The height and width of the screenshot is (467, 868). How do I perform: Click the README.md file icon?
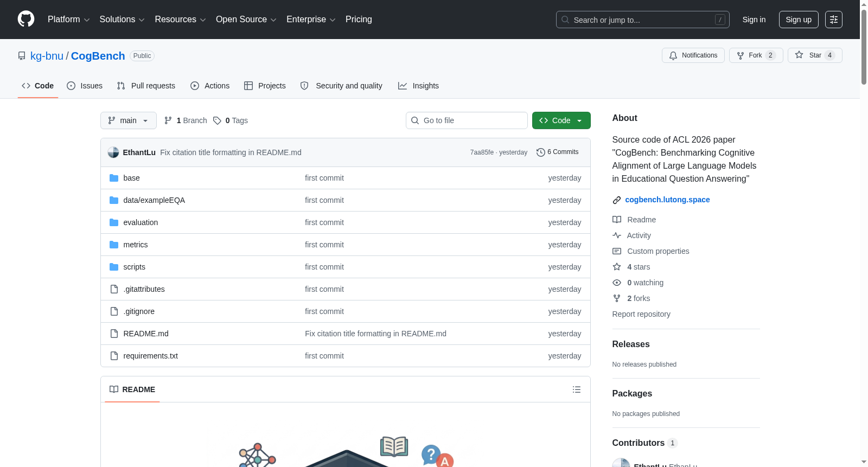(114, 334)
